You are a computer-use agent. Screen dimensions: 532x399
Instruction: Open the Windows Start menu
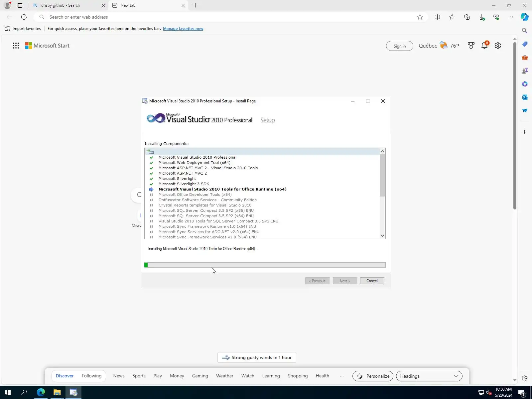tap(8, 392)
